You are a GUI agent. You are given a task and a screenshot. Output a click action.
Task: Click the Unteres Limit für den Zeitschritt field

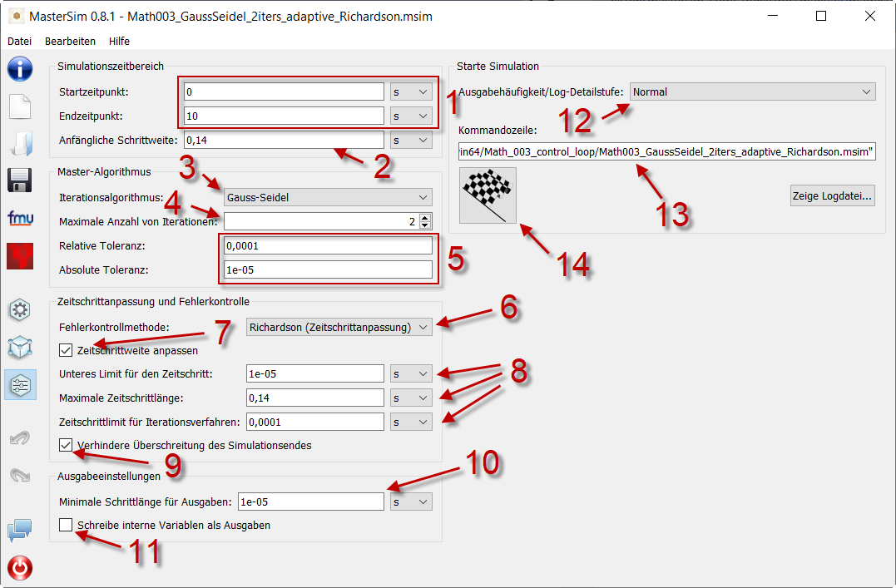[x=314, y=373]
